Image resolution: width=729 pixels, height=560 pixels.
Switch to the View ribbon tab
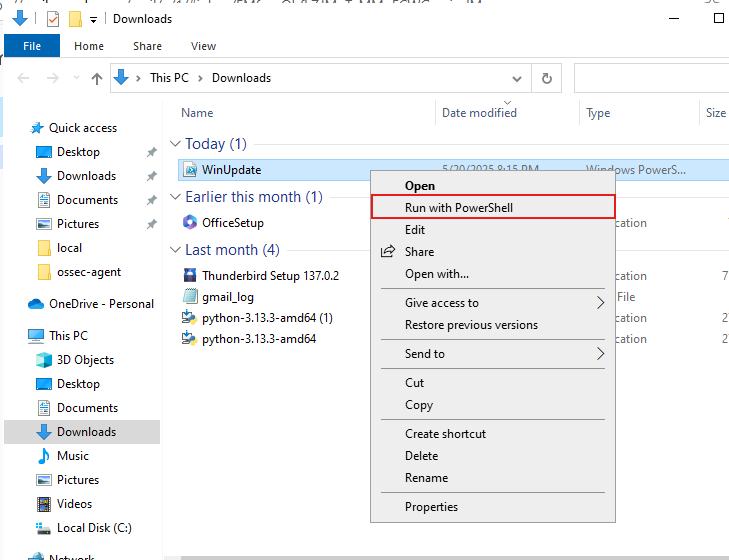203,46
